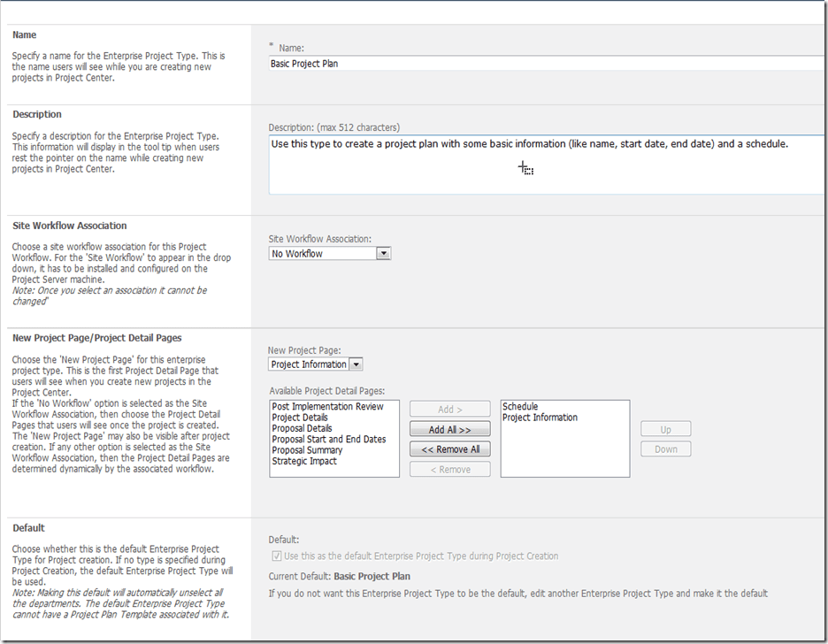Pick Proposal Summary from the list

(x=305, y=450)
